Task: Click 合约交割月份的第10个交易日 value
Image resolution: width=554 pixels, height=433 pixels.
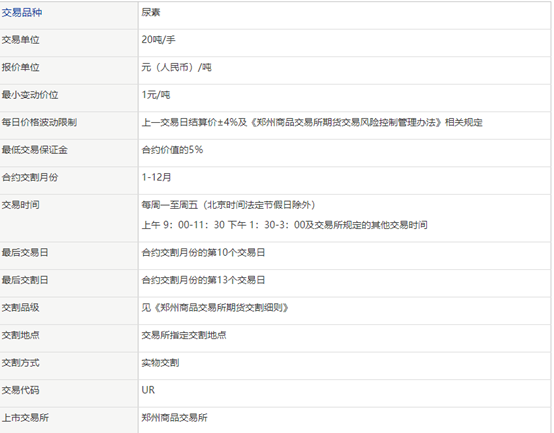Action: 203,253
